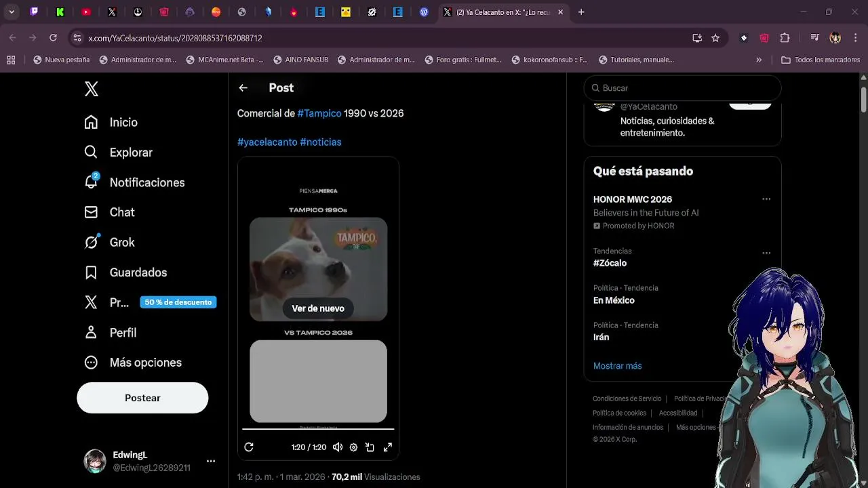868x488 pixels.
Task: Open Chrome three-dot menu
Action: 855,38
